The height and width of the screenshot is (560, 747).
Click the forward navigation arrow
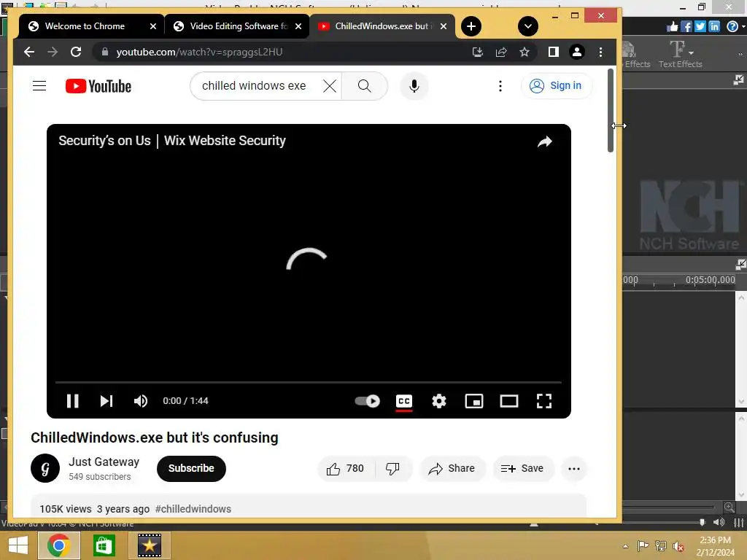click(53, 52)
